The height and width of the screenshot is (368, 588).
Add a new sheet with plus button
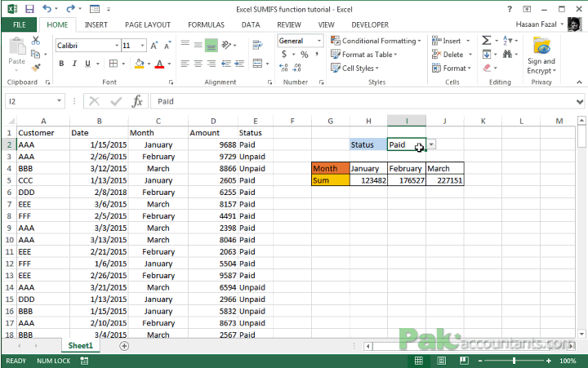pos(124,346)
